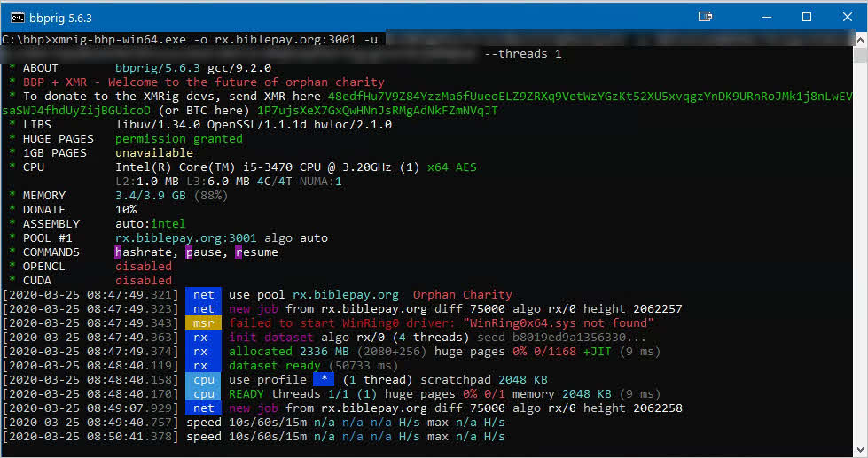Click 'disabled' next to CUDA
Screen dimensions: 868x458
coord(144,281)
